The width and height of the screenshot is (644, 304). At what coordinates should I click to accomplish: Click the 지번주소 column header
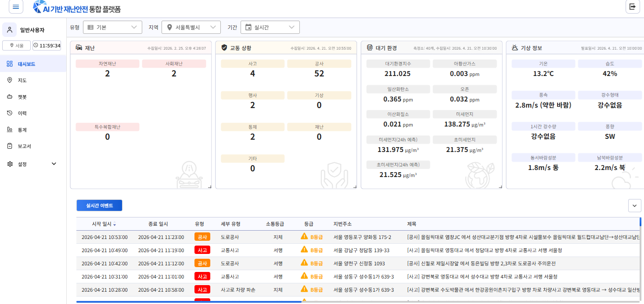tap(342, 224)
